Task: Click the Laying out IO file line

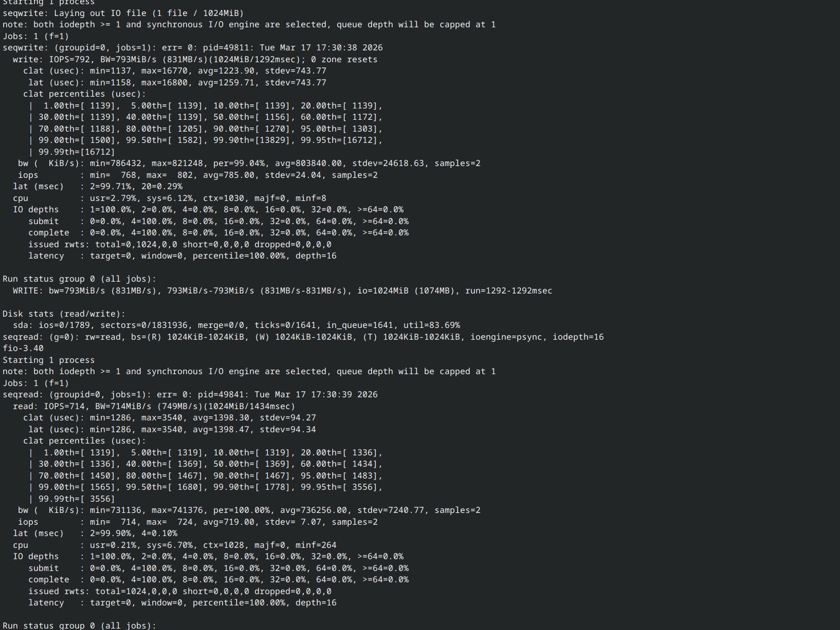Action: 123,13
